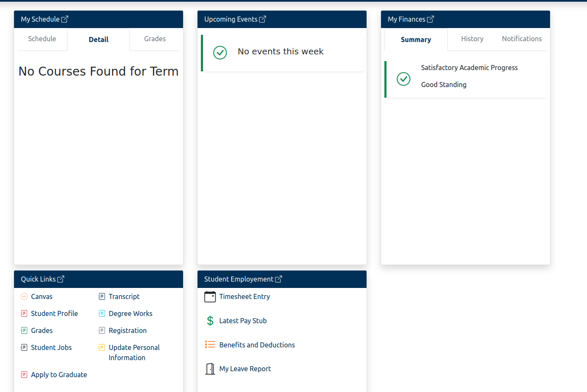This screenshot has height=392, width=587.
Task: Click the Apply to Graduate icon
Action: (x=24, y=375)
